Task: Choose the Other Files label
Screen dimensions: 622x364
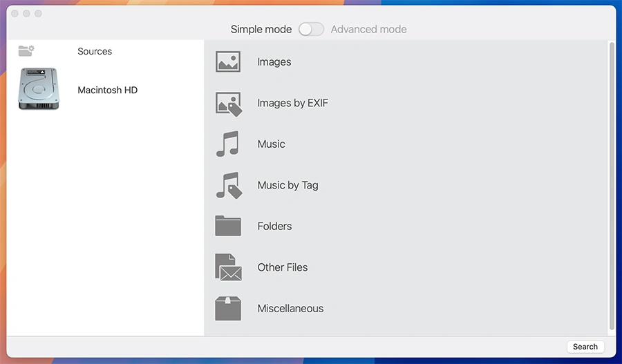Action: click(282, 267)
